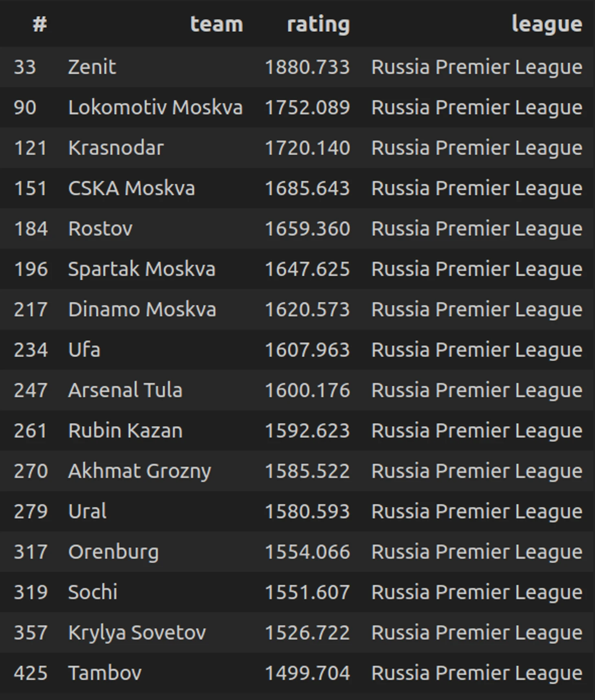Image resolution: width=595 pixels, height=700 pixels.
Task: Choose Spartak Moskva team name
Action: pos(141,269)
